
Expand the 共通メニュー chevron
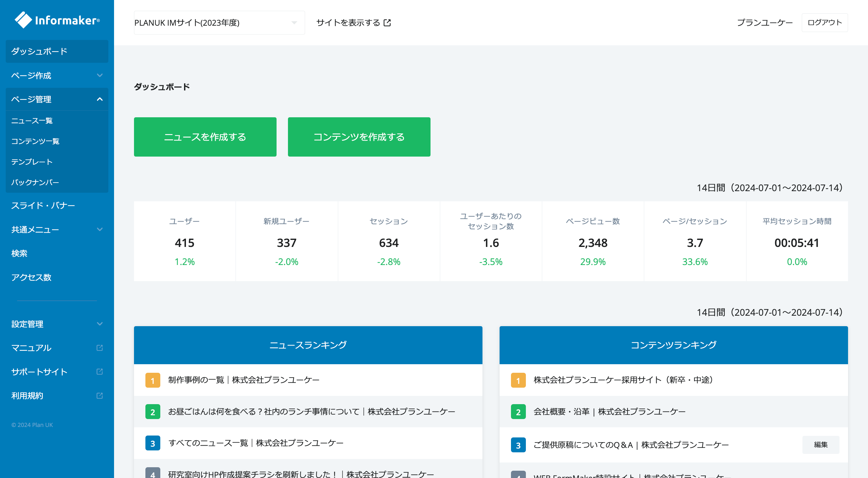tap(100, 229)
